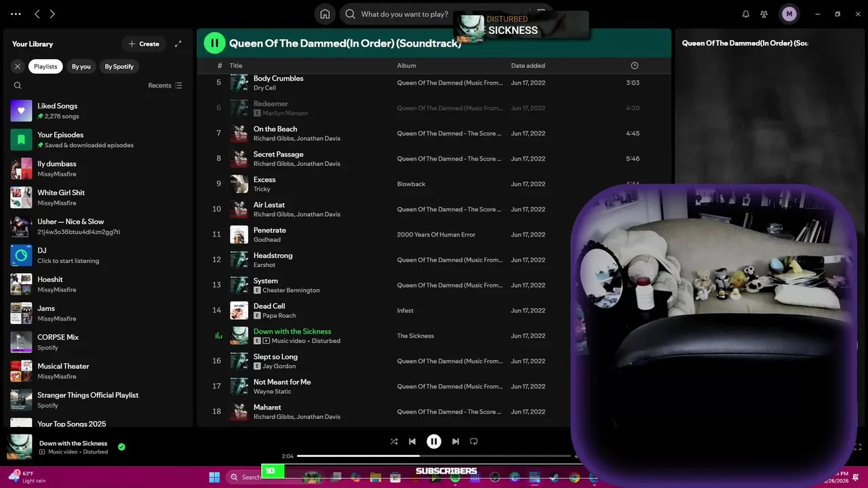Click the CORPSE Mix cover thumbnail
868x488 pixels.
(x=21, y=342)
